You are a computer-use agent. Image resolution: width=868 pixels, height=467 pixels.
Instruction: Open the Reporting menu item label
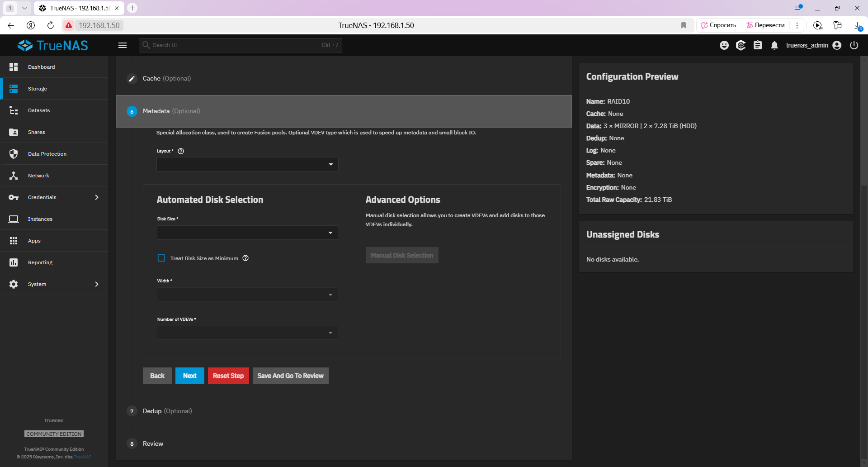click(x=40, y=262)
